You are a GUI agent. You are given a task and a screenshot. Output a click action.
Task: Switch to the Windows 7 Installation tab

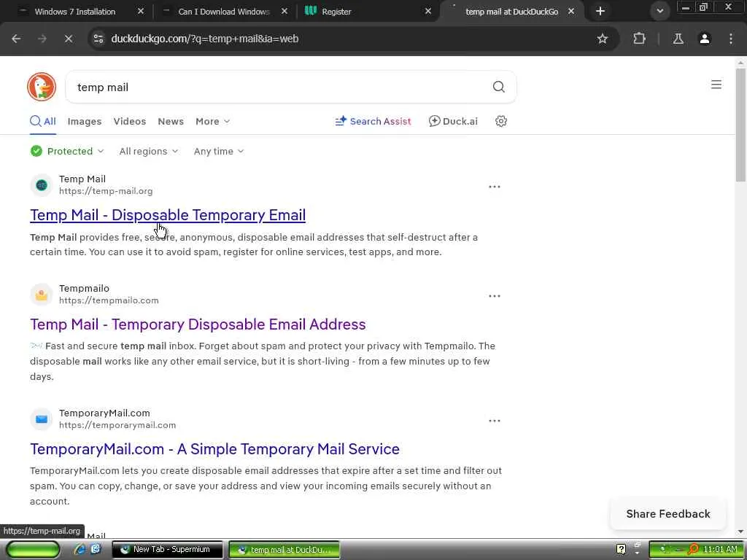75,12
